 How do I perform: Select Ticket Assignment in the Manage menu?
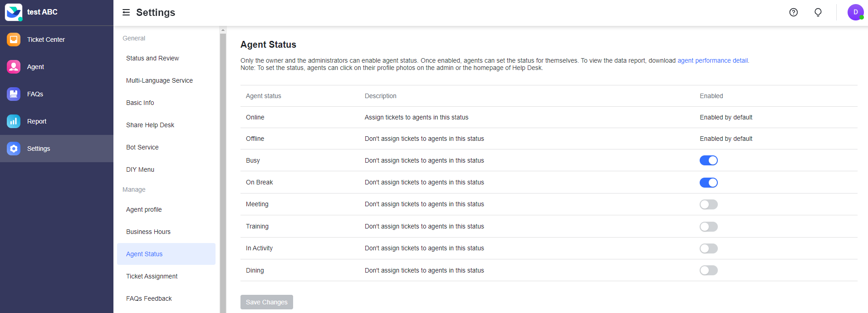coord(152,276)
